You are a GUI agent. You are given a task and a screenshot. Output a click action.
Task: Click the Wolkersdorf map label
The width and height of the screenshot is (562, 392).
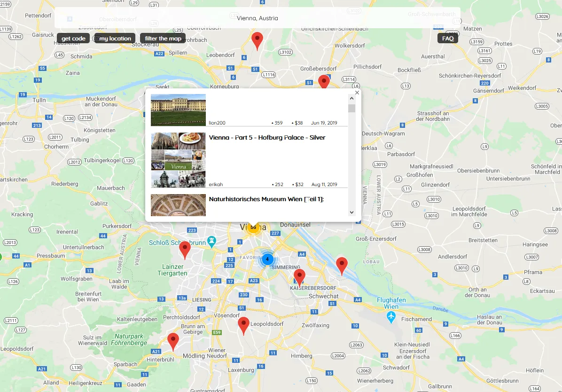click(x=350, y=46)
